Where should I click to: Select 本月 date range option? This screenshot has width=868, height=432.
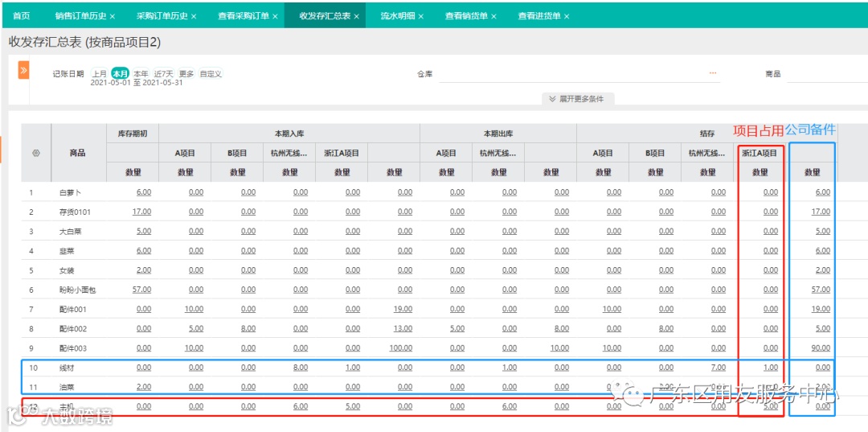click(x=120, y=74)
